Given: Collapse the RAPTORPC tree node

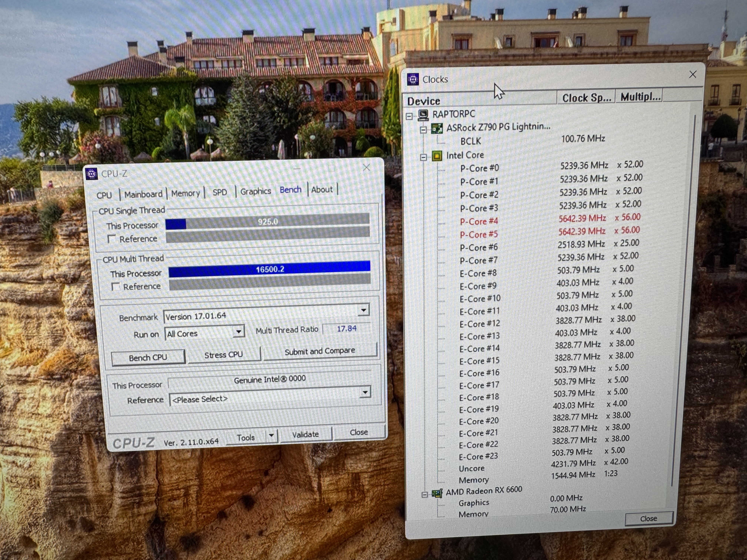Looking at the screenshot, I should point(409,116).
